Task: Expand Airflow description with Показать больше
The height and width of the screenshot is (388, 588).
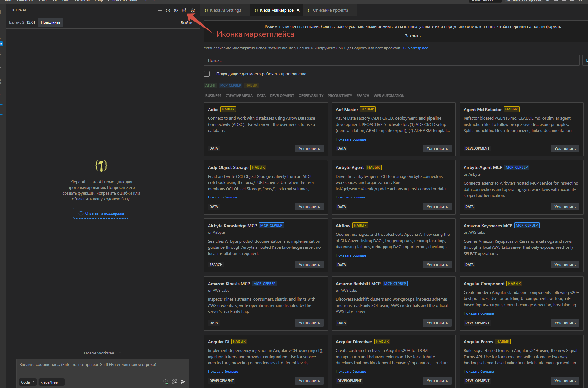Action: coord(351,255)
